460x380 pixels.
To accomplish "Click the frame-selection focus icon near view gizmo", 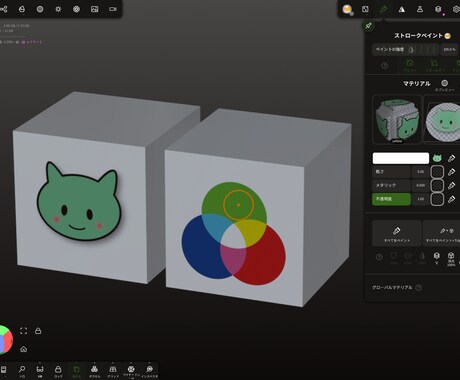I will click(x=23, y=331).
